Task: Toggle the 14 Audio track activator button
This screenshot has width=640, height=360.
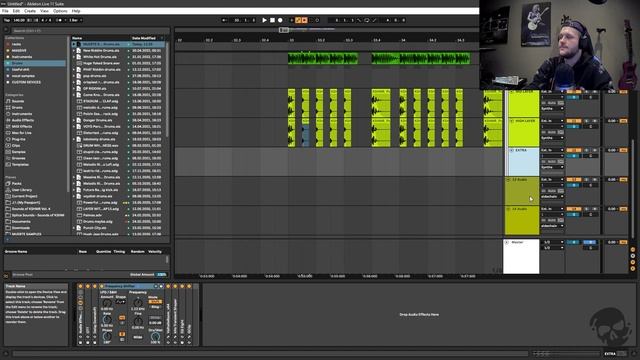Action: (x=573, y=209)
